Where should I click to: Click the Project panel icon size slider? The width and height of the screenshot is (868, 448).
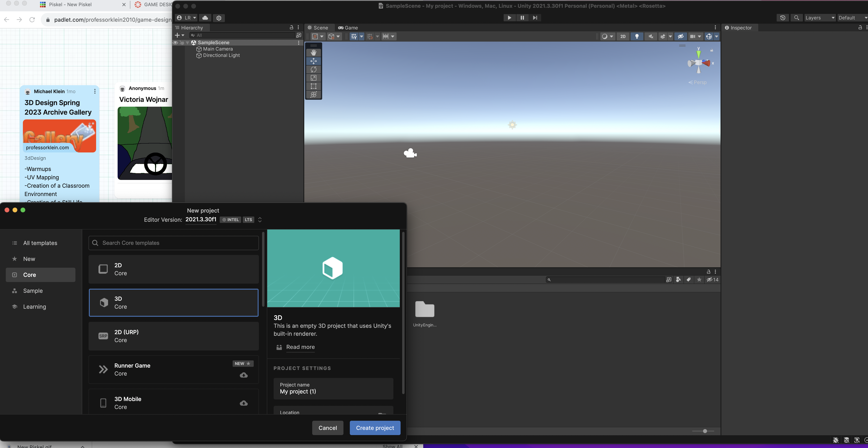point(704,431)
